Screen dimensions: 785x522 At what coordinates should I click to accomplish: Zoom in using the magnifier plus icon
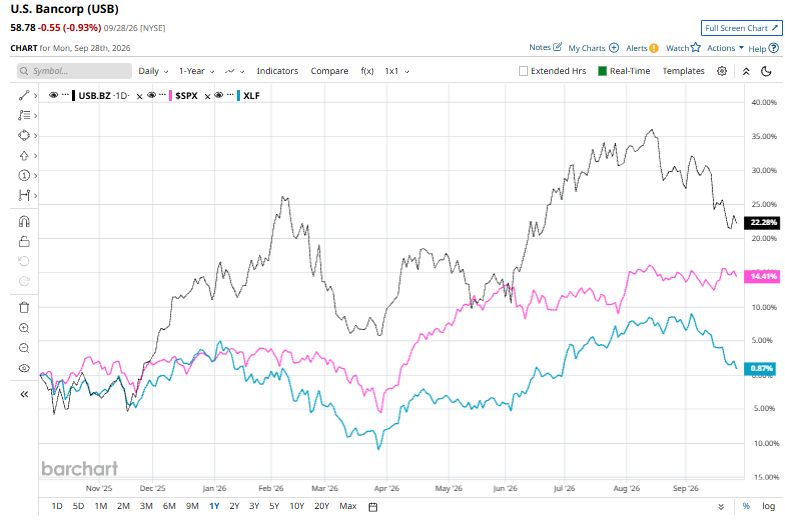click(24, 328)
